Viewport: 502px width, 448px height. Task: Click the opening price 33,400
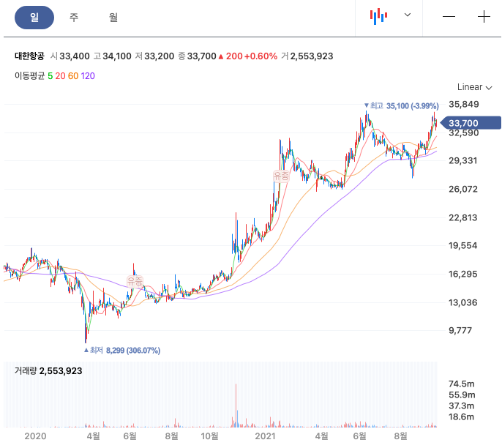point(75,56)
